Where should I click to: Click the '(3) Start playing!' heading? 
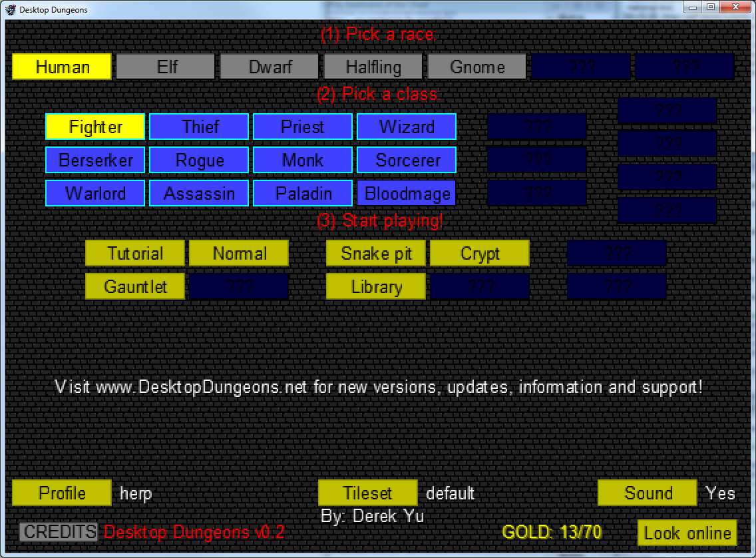[x=380, y=221]
